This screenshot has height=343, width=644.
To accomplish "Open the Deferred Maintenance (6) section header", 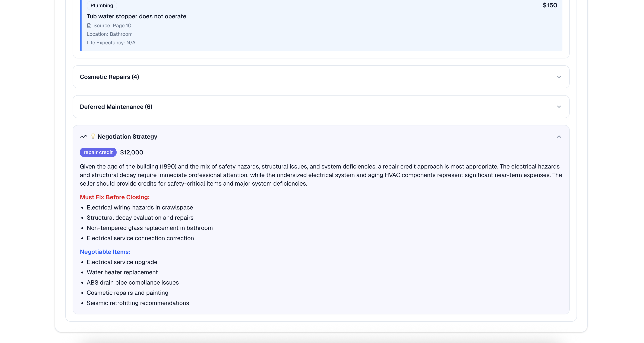I will click(x=116, y=107).
